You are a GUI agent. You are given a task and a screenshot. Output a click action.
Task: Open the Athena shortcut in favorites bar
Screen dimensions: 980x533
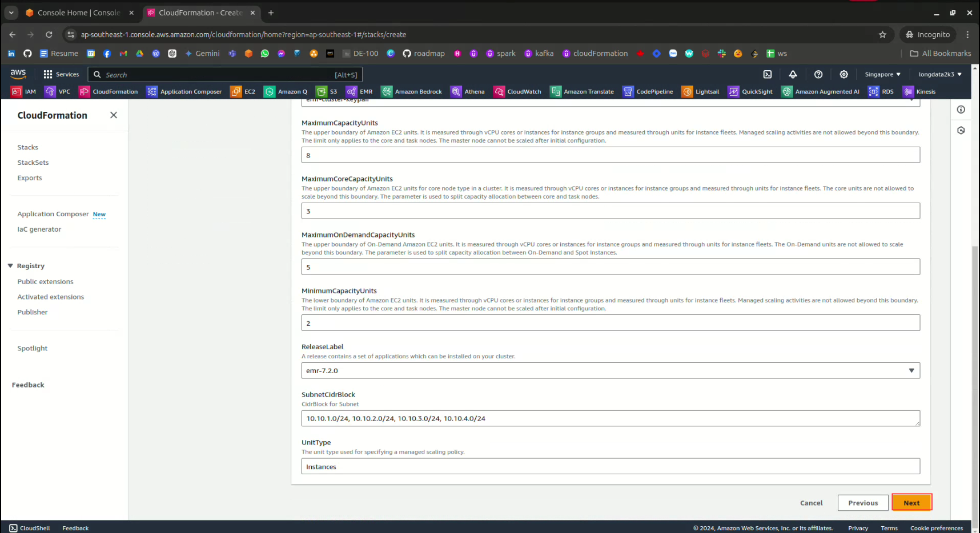pyautogui.click(x=467, y=91)
